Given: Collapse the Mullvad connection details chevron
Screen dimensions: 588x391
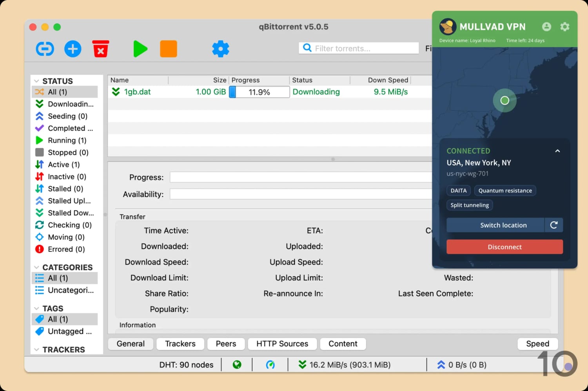Looking at the screenshot, I should coord(557,151).
